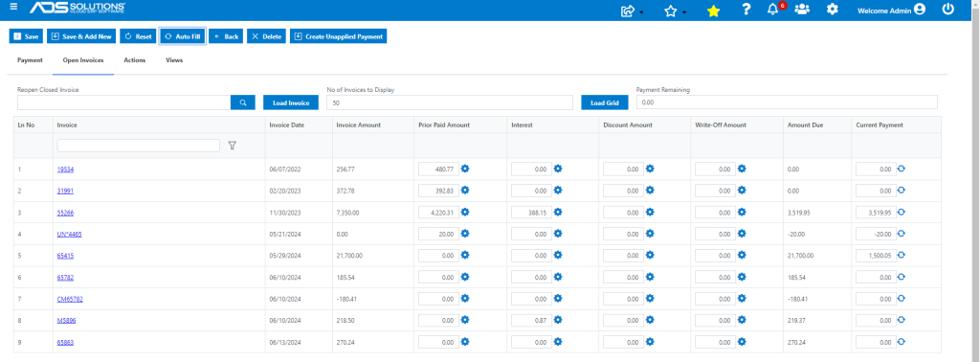This screenshot has height=362, width=980.
Task: Click Save & Add New button
Action: (x=80, y=36)
